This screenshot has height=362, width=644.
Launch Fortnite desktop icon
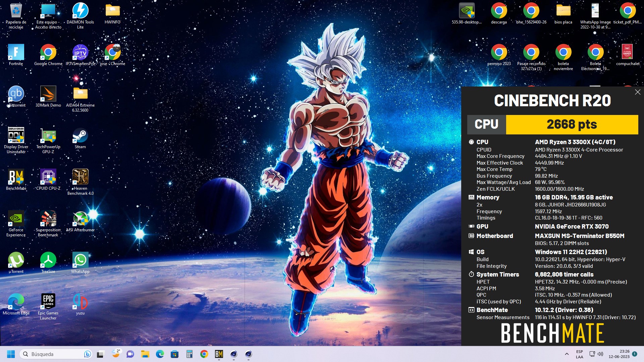[16, 55]
